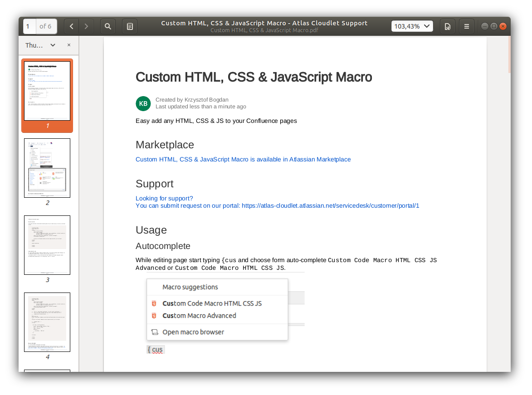Viewport: 532px width, 395px height.
Task: Click the KB author avatar
Action: (x=143, y=103)
